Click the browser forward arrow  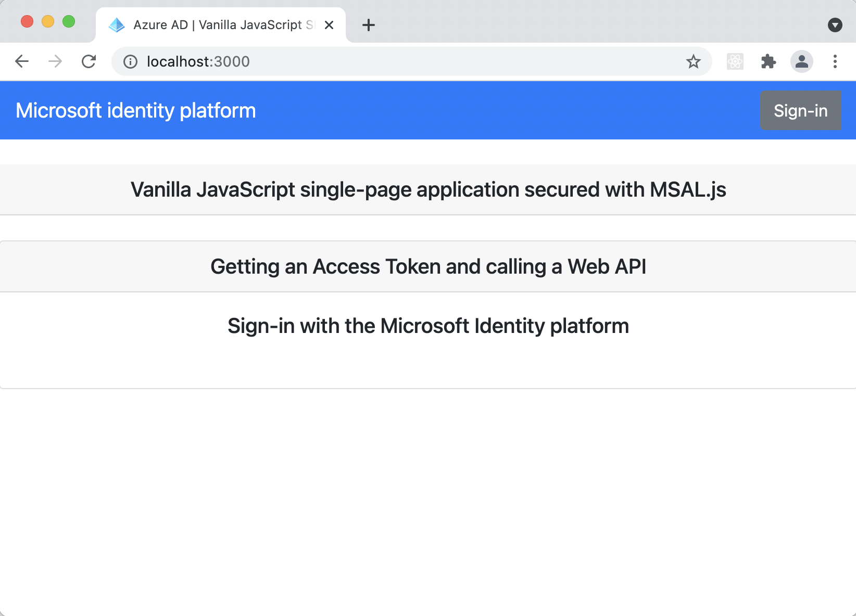(x=55, y=61)
